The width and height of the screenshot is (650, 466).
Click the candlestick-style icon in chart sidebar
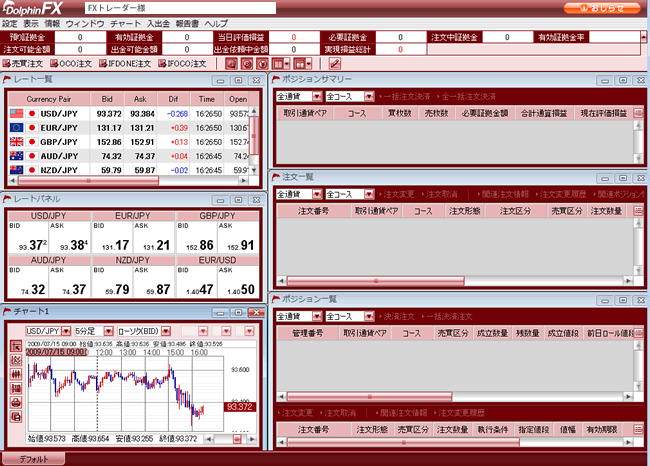click(16, 374)
